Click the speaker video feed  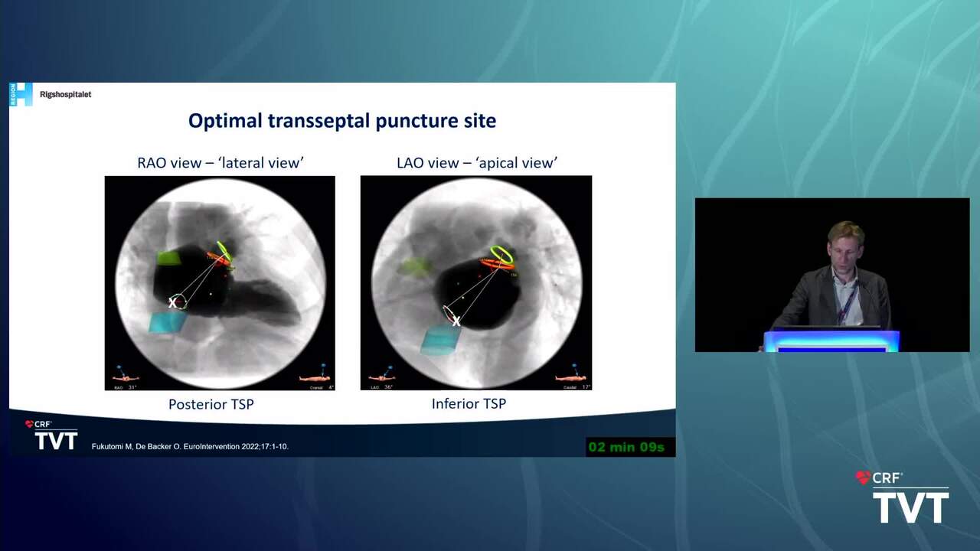pyautogui.click(x=832, y=275)
